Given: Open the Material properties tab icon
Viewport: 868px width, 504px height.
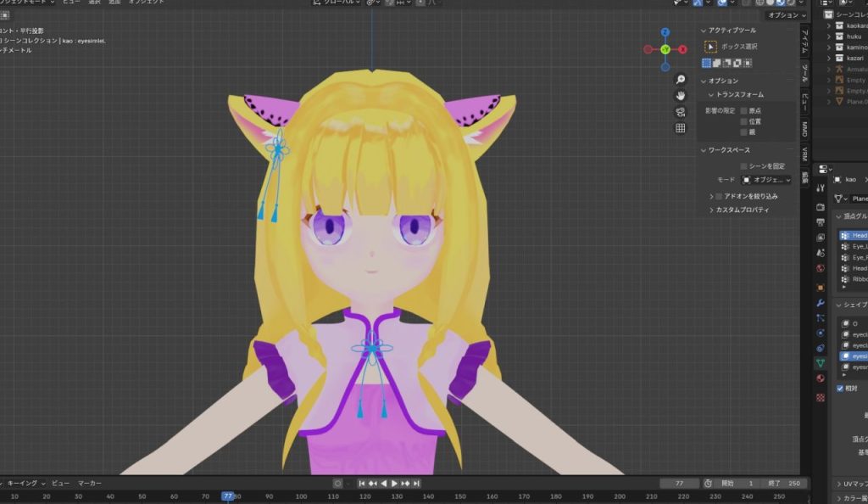Looking at the screenshot, I should [x=821, y=379].
